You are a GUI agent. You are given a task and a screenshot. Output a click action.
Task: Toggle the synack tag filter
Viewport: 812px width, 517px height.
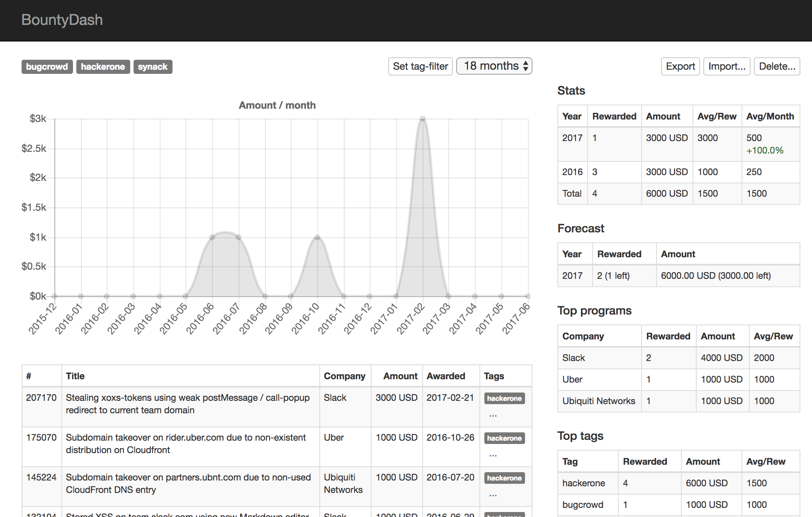pyautogui.click(x=153, y=67)
